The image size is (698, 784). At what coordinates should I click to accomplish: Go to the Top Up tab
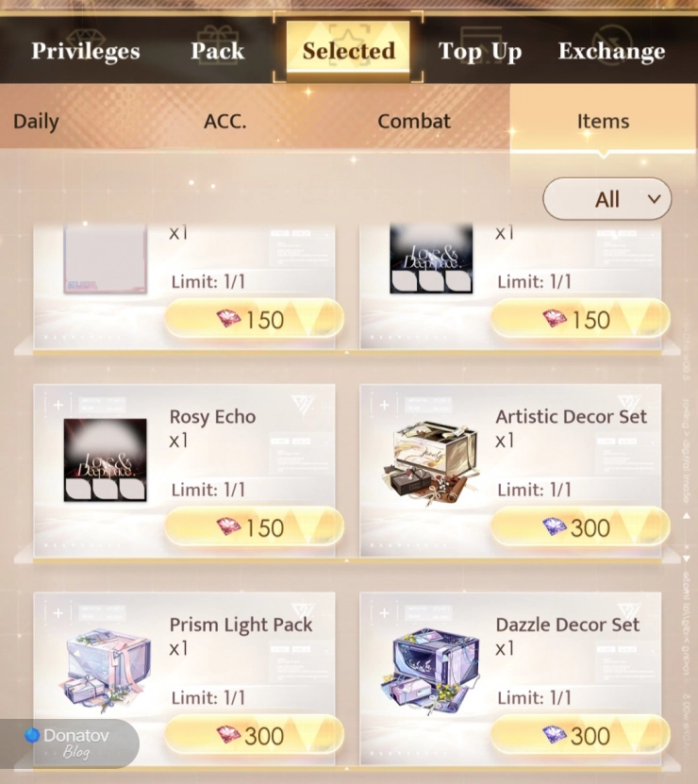click(480, 52)
